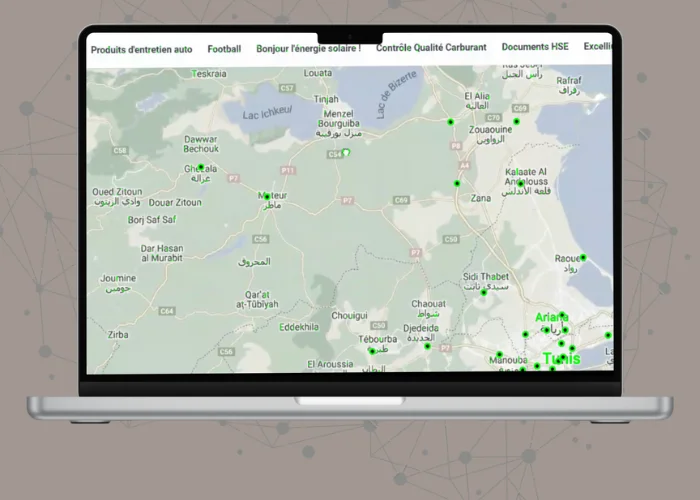Select the green marker at Mateur

point(266,196)
